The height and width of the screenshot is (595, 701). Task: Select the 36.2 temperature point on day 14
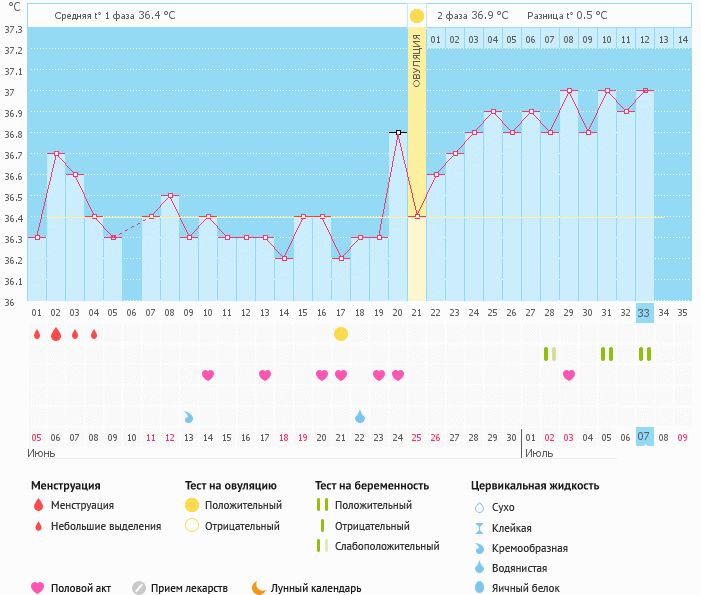(284, 258)
